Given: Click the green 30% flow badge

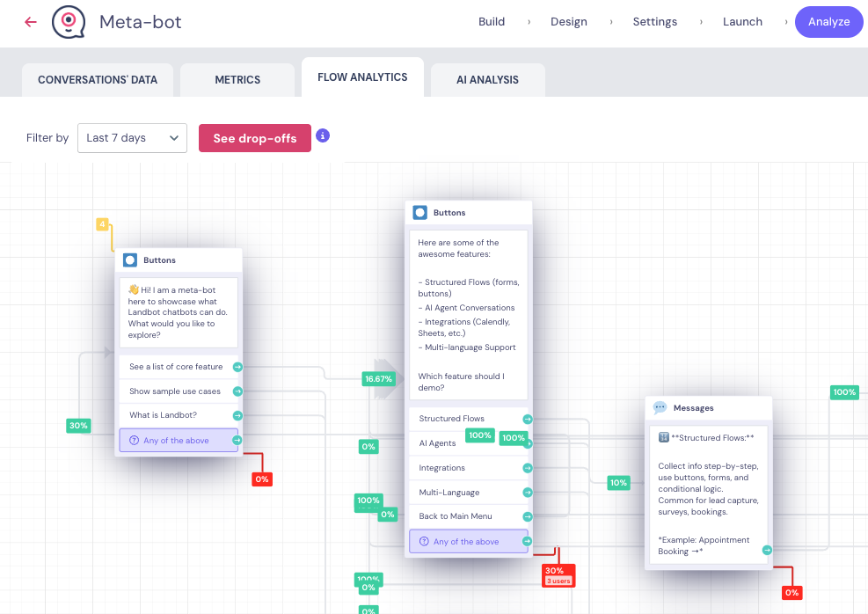Looking at the screenshot, I should point(78,426).
